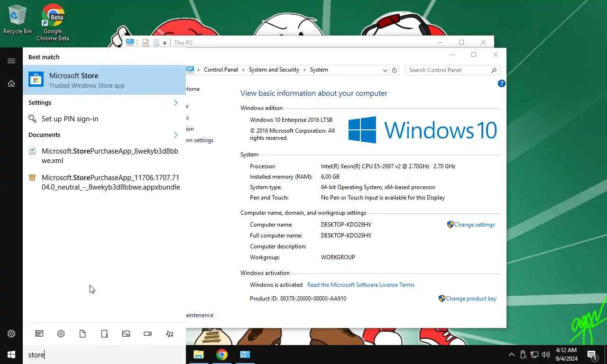Click the Start search box containing store
Screen dimensions: 607x364
[x=104, y=355]
